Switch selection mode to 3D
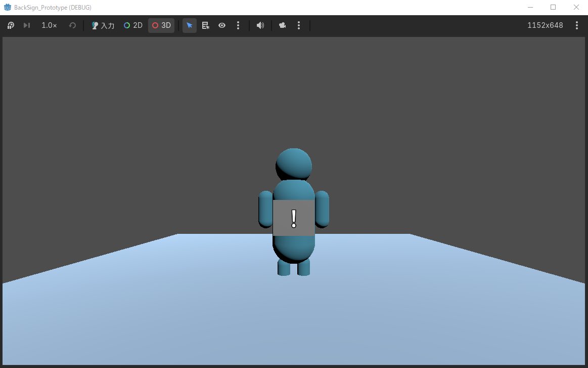Image resolution: width=588 pixels, height=368 pixels. (161, 25)
